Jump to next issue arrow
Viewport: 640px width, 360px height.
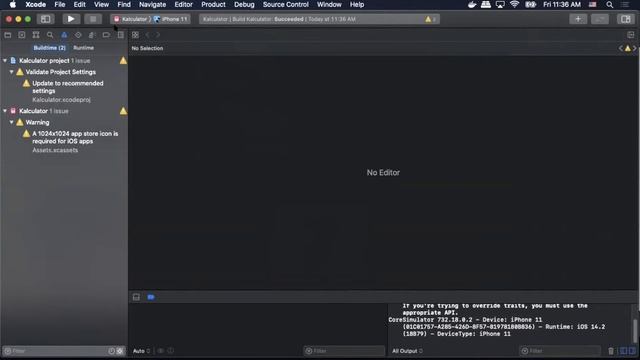pos(635,48)
